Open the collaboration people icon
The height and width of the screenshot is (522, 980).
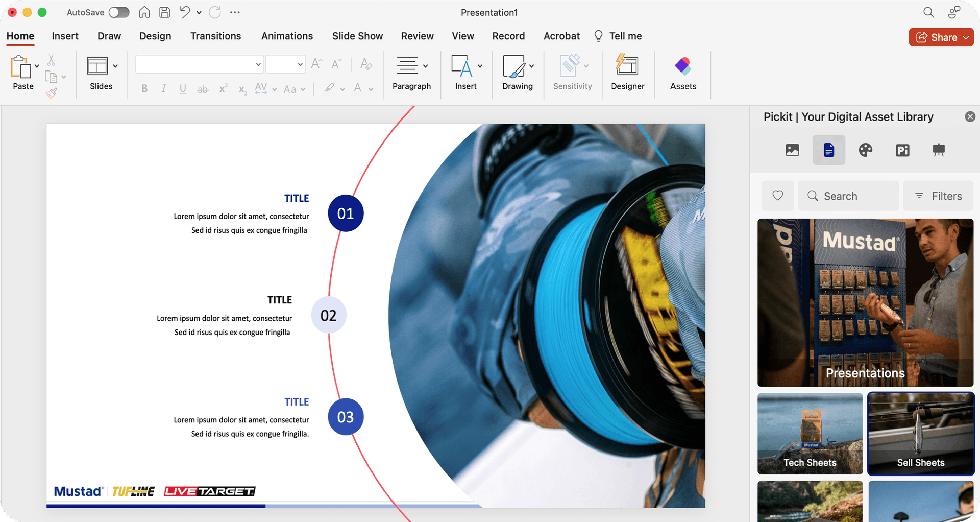click(x=954, y=12)
